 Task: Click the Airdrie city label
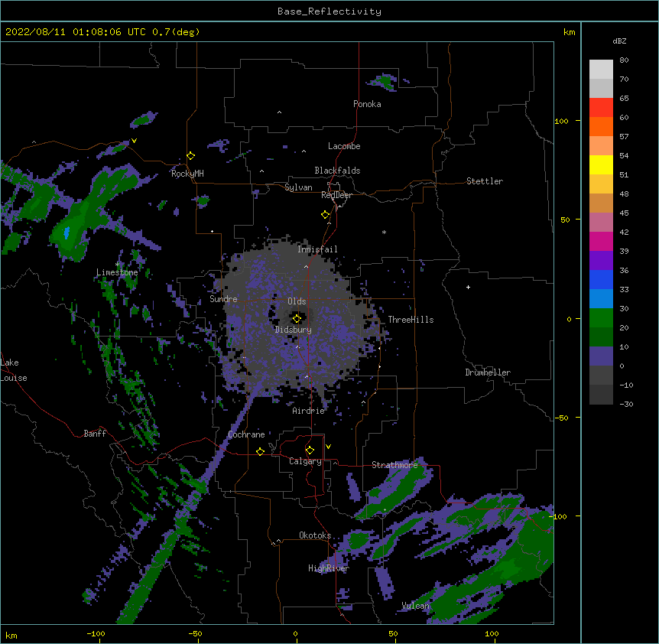309,411
